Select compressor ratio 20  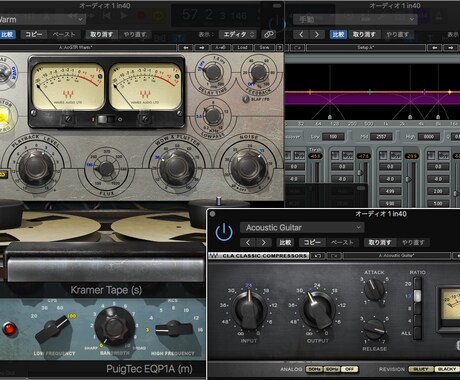[x=417, y=284]
